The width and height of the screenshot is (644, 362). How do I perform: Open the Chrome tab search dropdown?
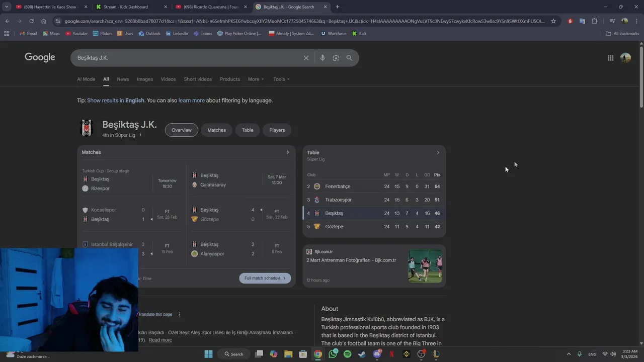(7, 7)
